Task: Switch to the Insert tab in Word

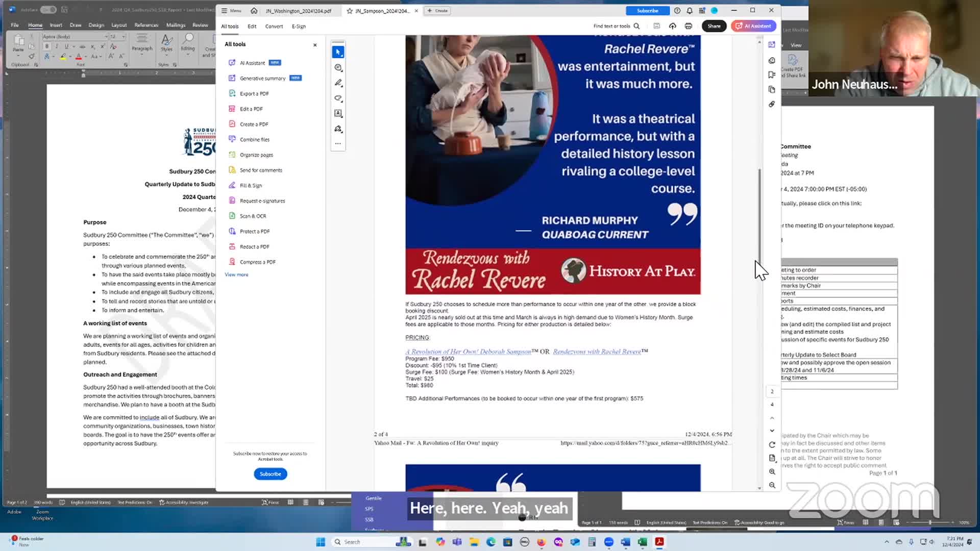Action: coord(56,25)
